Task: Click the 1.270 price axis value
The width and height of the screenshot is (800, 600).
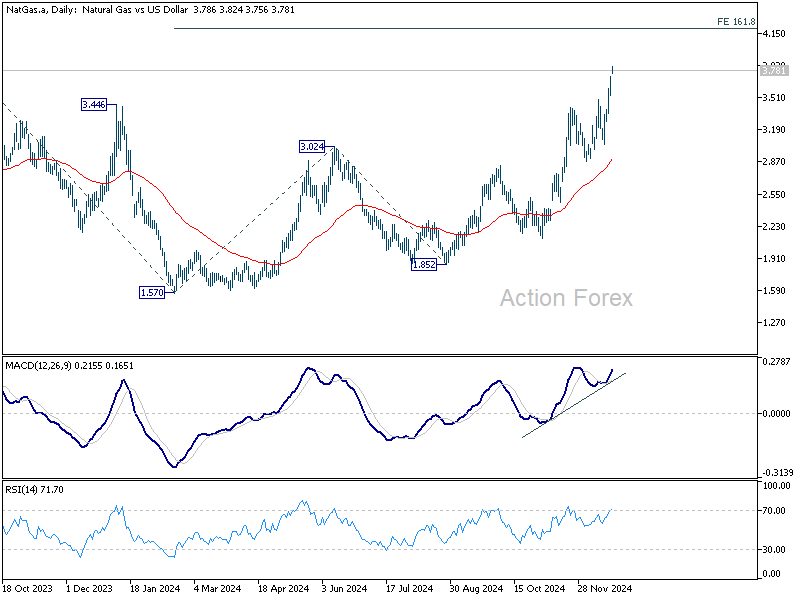Action: pos(774,322)
